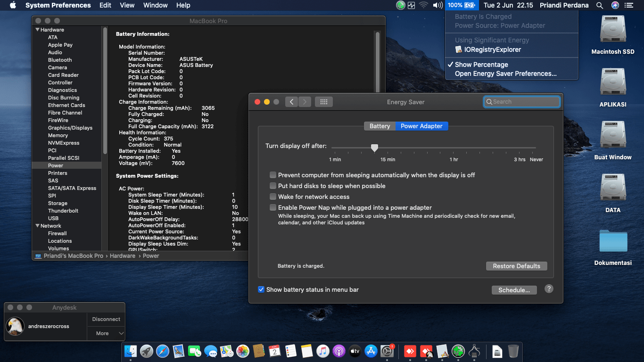Screen dimensions: 644x362
Task: Open Notes from the Dock
Action: coord(307,351)
